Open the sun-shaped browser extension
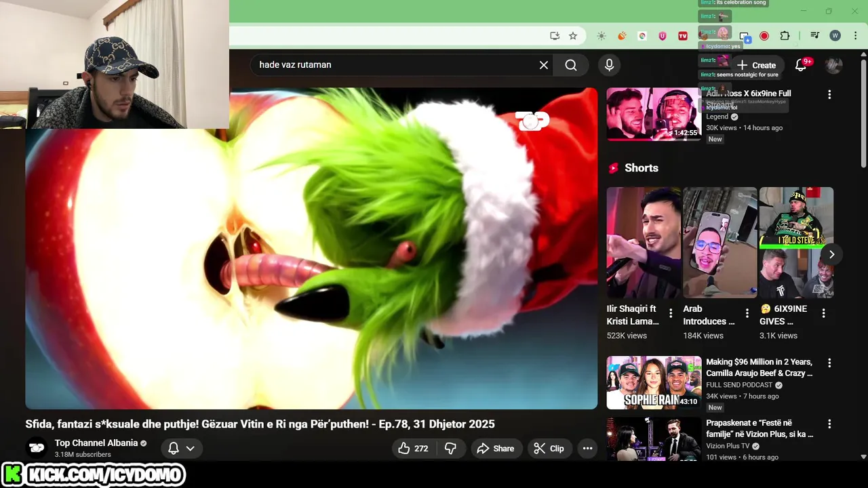 click(x=601, y=36)
